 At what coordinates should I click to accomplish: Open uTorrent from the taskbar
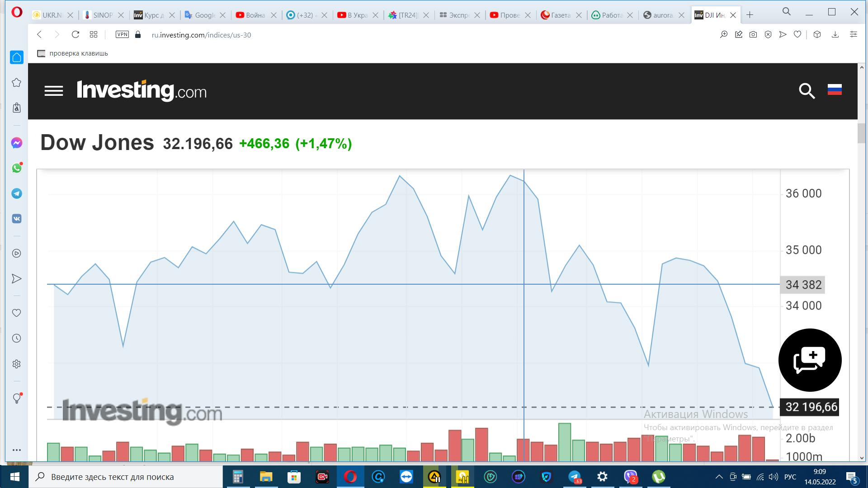(x=659, y=477)
